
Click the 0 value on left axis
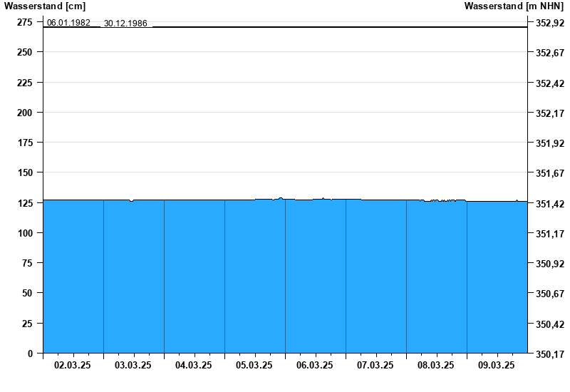coord(30,354)
